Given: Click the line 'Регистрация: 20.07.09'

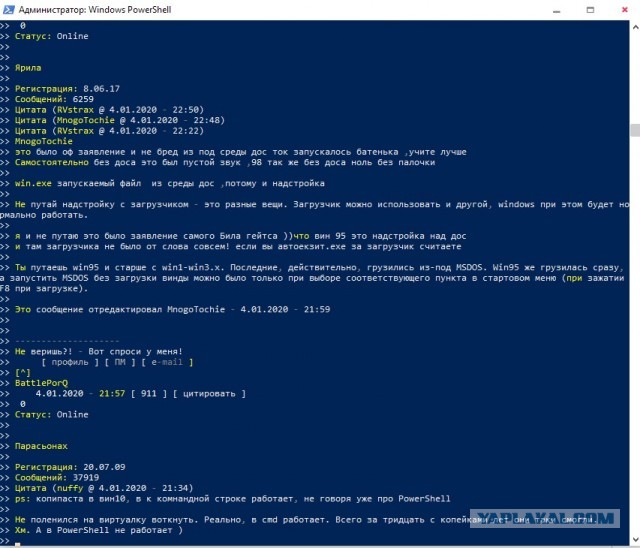Looking at the screenshot, I should [x=70, y=467].
